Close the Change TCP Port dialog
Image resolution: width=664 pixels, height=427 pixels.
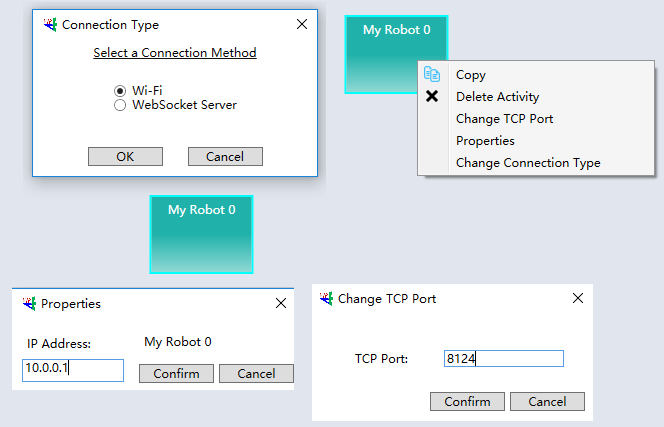coord(578,298)
